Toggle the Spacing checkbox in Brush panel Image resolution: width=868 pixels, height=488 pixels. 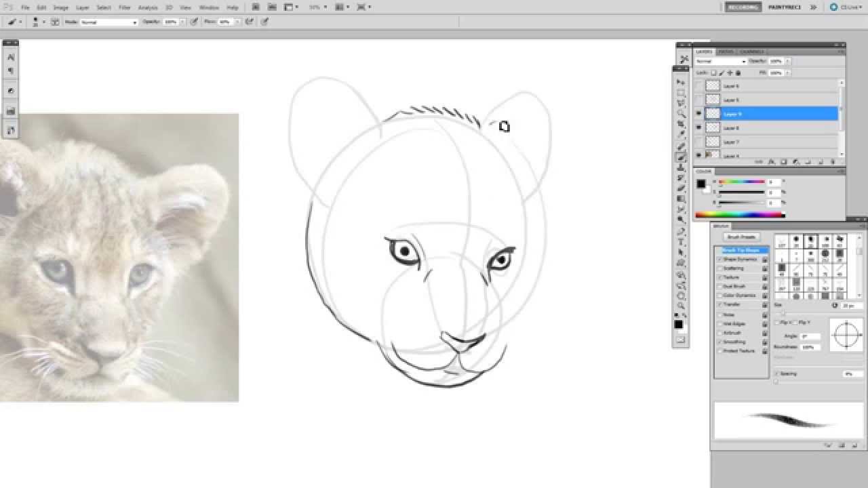(x=776, y=373)
